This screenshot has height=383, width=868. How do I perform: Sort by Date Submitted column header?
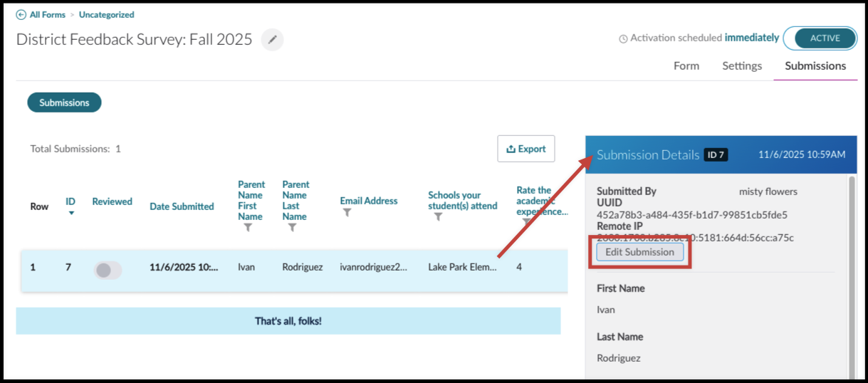click(182, 206)
